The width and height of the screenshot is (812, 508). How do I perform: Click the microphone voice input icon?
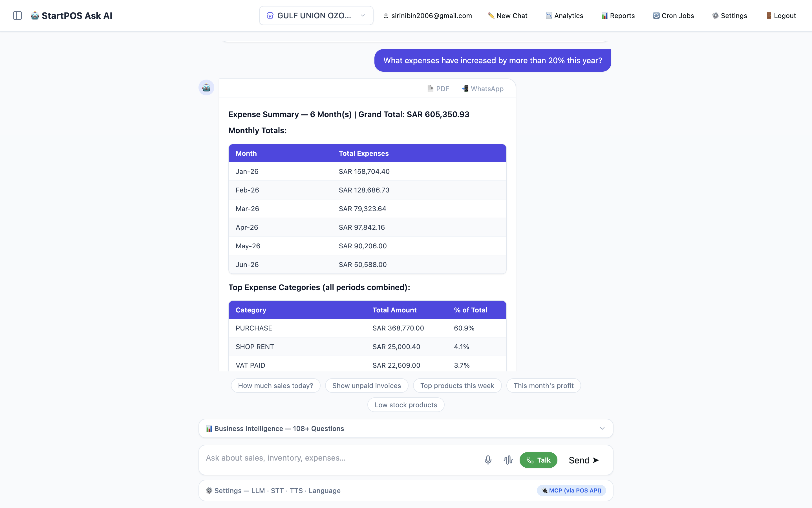click(488, 460)
